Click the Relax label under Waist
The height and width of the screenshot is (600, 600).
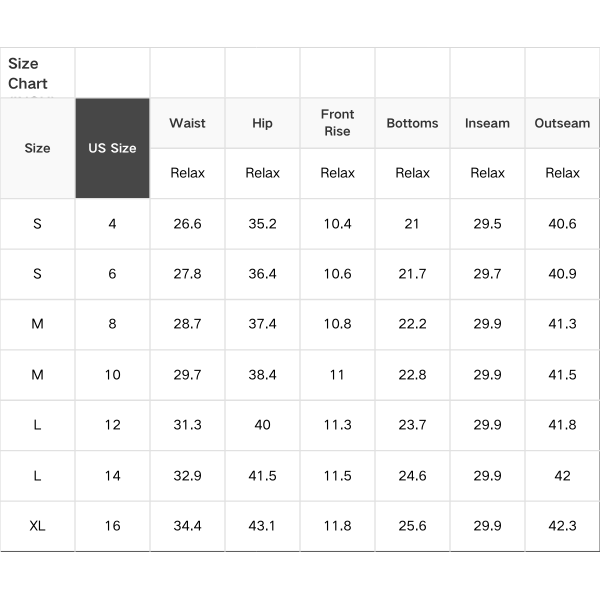[x=187, y=173]
